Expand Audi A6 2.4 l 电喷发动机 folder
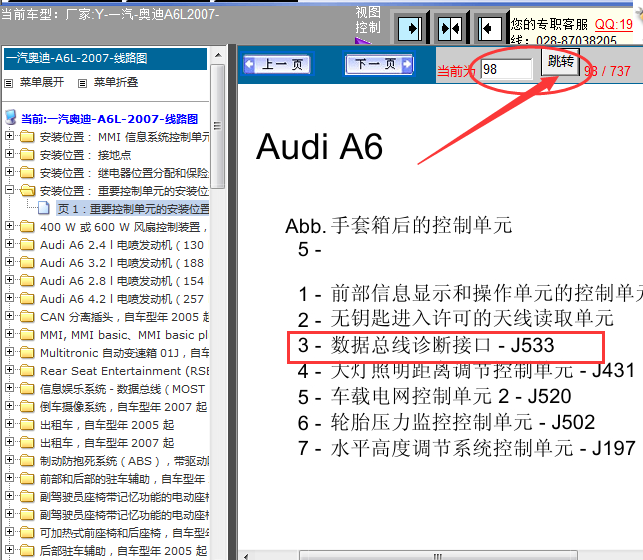Image resolution: width=643 pixels, height=560 pixels. pos(9,244)
